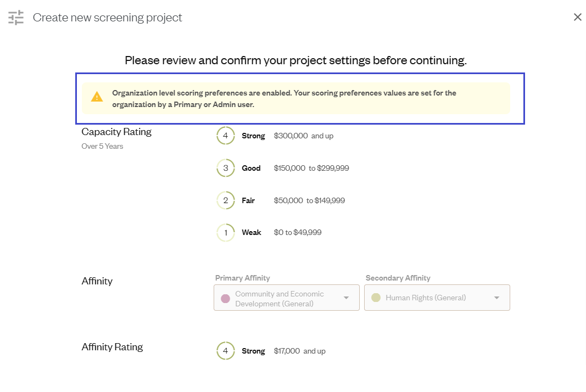The width and height of the screenshot is (586, 392).
Task: Click the Capacity Rating 4 circle badge
Action: (226, 136)
